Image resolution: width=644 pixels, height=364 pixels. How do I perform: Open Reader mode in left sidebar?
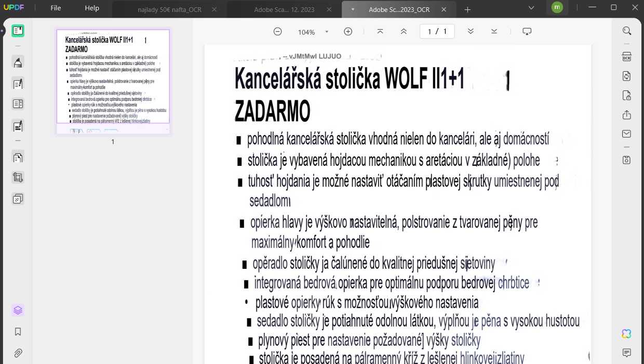coord(18,31)
